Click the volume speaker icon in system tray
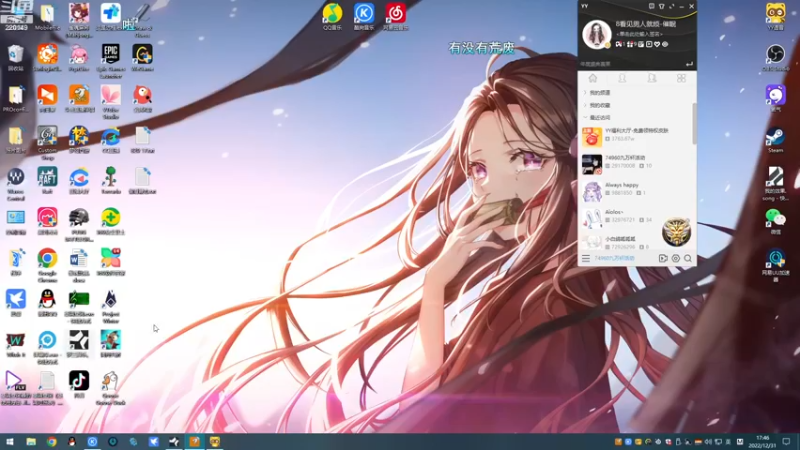The width and height of the screenshot is (800, 450). click(708, 442)
